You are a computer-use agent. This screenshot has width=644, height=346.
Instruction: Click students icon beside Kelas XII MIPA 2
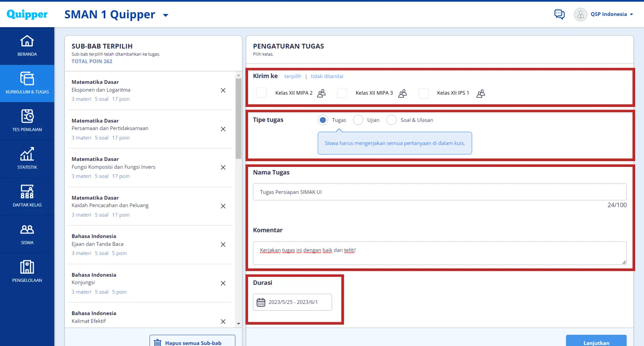tap(321, 93)
